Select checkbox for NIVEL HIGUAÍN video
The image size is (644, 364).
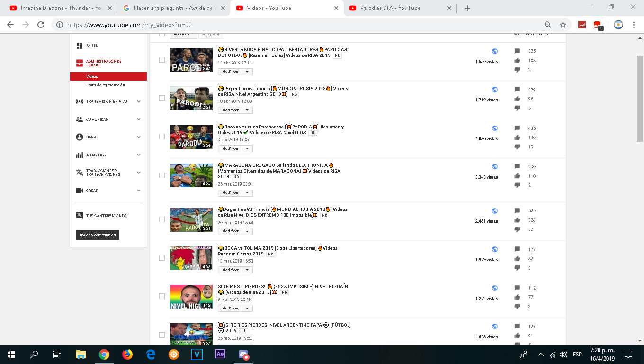pyautogui.click(x=162, y=296)
